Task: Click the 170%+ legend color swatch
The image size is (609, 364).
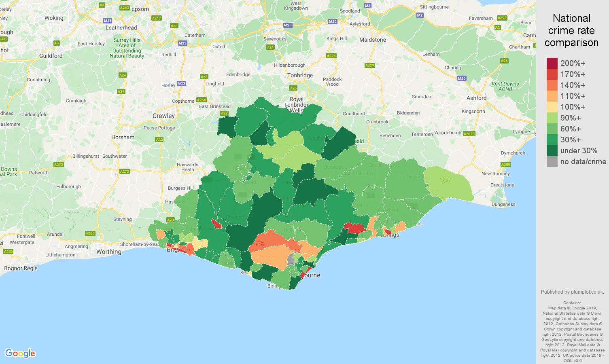Action: pos(552,74)
